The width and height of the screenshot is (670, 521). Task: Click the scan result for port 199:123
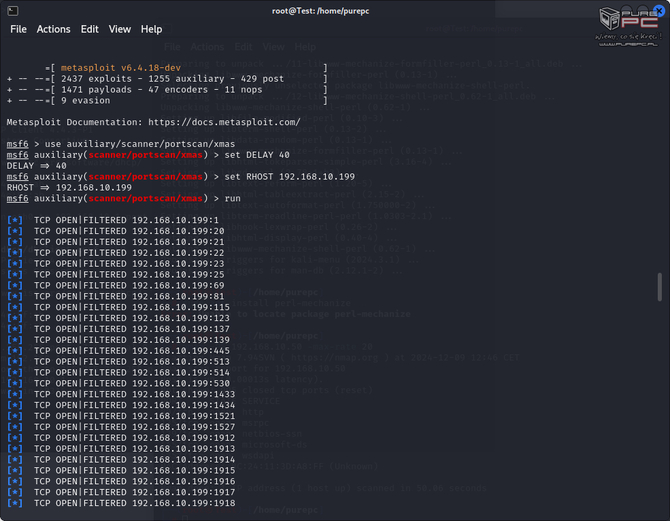pyautogui.click(x=118, y=318)
